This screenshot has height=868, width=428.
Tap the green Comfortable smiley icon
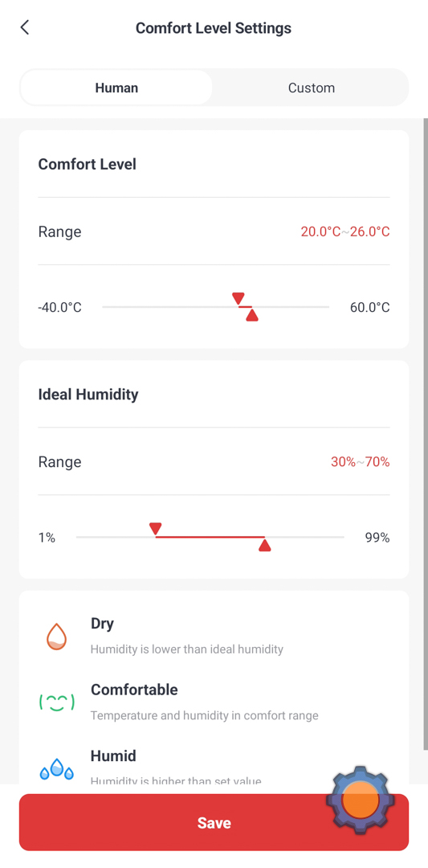tap(56, 702)
